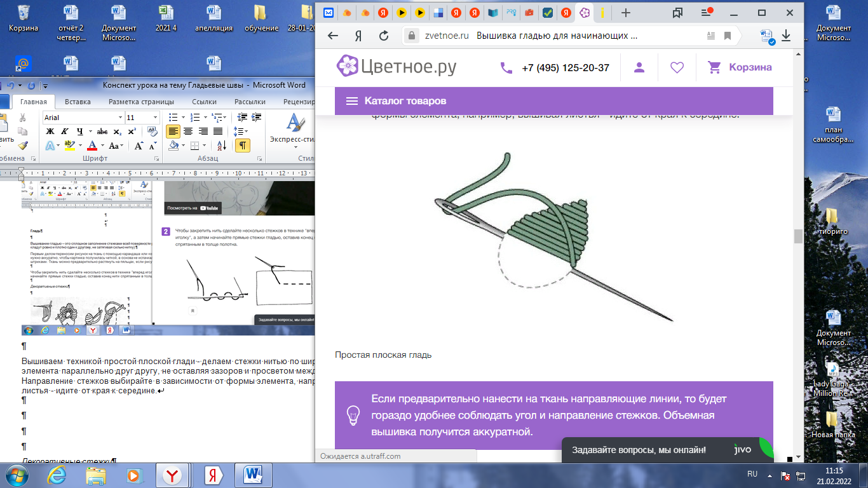Expand the Font group dialog launcher
This screenshot has width=868, height=488.
pyautogui.click(x=159, y=158)
